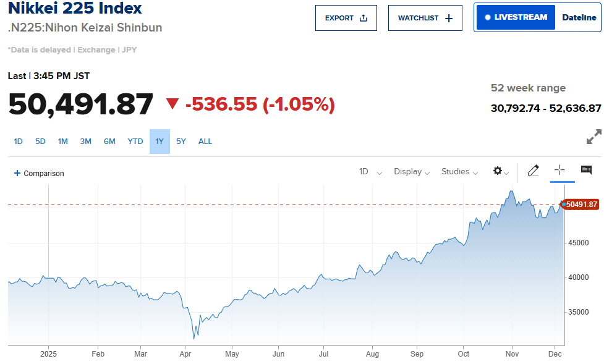Click the plus icon next to Comparison
This screenshot has height=364, width=604.
[x=17, y=174]
